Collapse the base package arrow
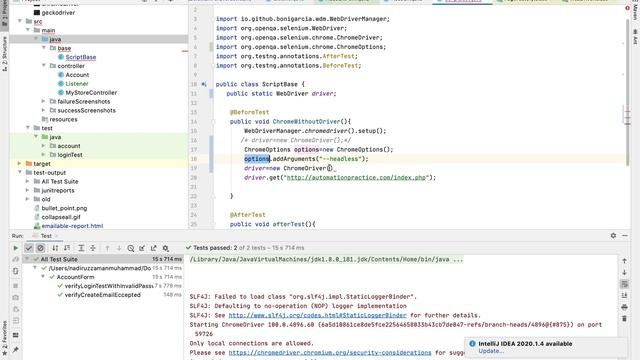This screenshot has height=360, width=640. [44, 48]
